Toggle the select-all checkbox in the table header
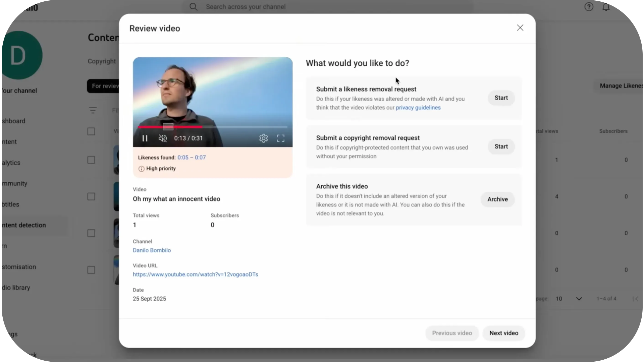 [91, 131]
